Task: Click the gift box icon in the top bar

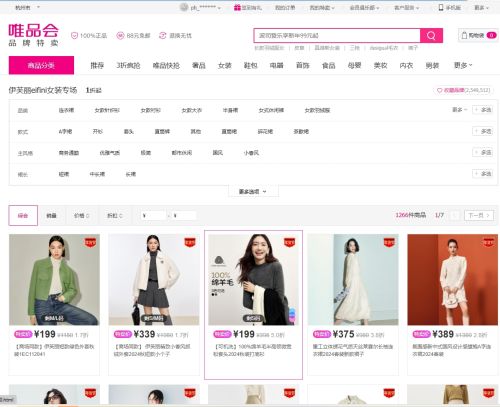Action: click(237, 8)
